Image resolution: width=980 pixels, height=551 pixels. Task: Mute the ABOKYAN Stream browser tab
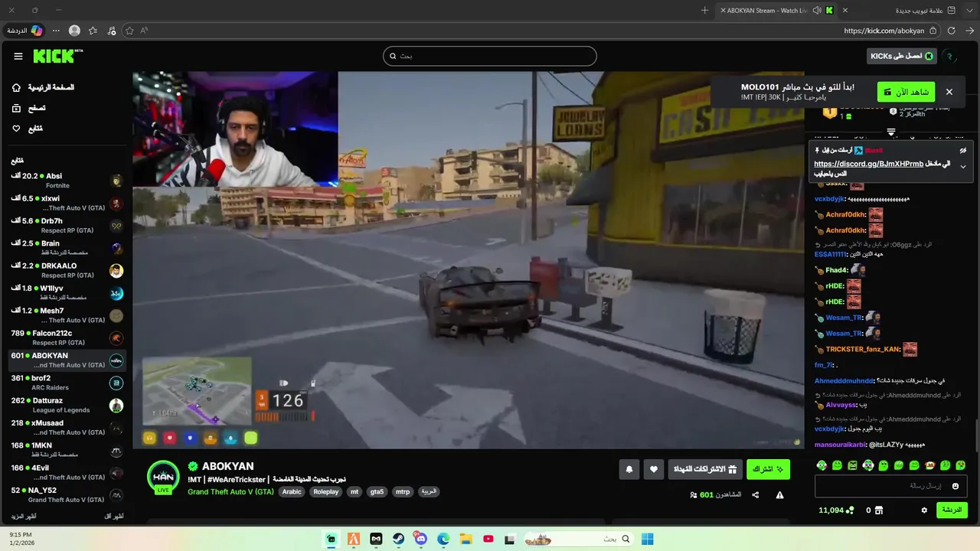click(817, 10)
